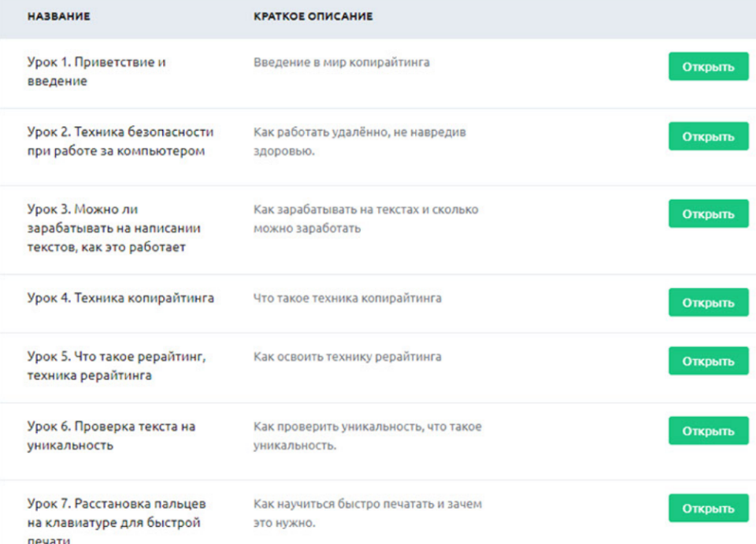Screen dimensions: 756x544
Task: Click Открыть beside Урок 7
Action: point(708,509)
